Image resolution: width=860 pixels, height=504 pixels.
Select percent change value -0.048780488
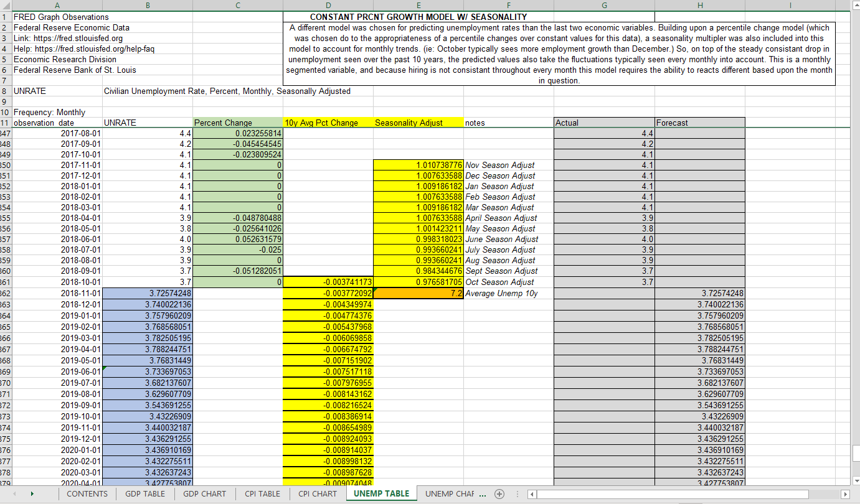tap(237, 218)
